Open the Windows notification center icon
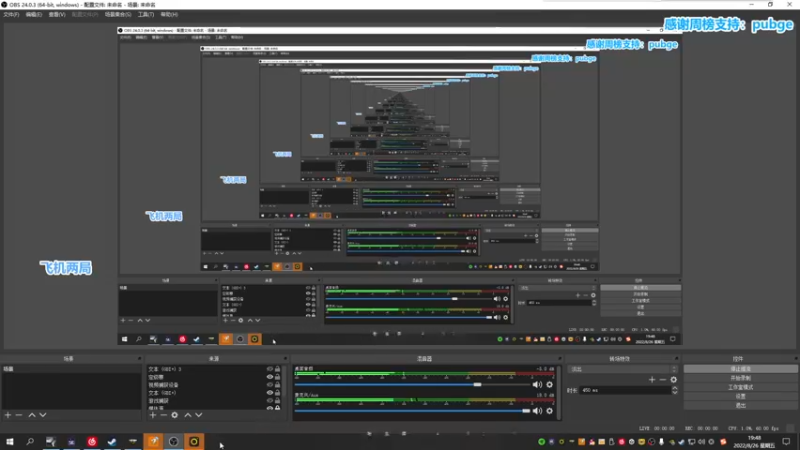Viewport: 800px width, 450px height. tap(786, 442)
